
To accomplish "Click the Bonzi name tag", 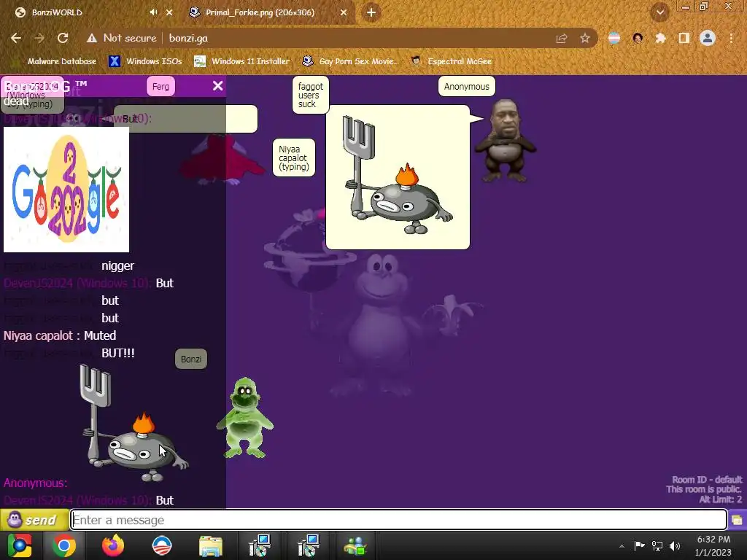I will tap(191, 359).
